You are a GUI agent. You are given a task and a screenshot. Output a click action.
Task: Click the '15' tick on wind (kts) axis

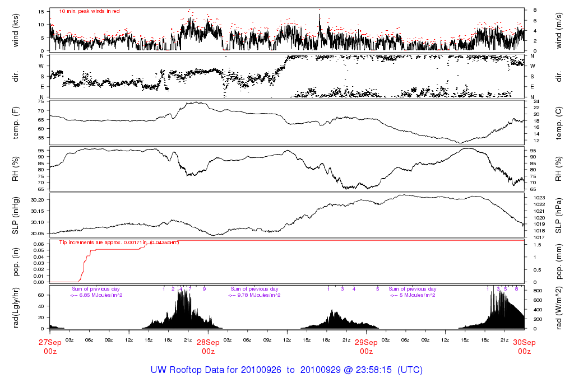41,12
